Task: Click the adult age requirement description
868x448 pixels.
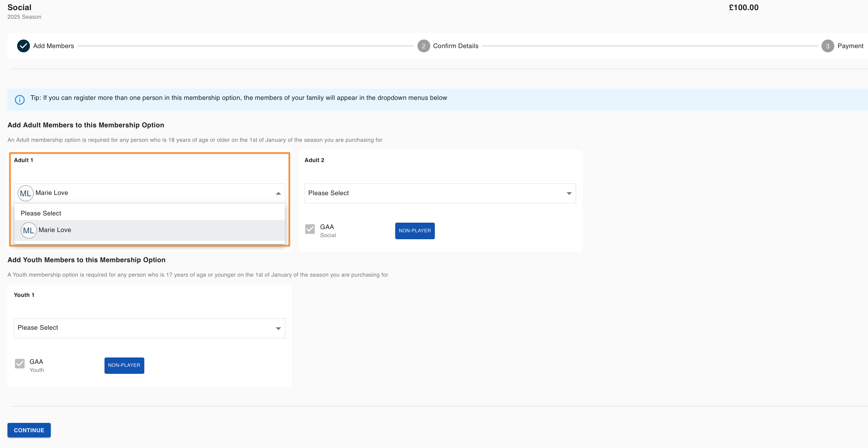Action: click(195, 140)
